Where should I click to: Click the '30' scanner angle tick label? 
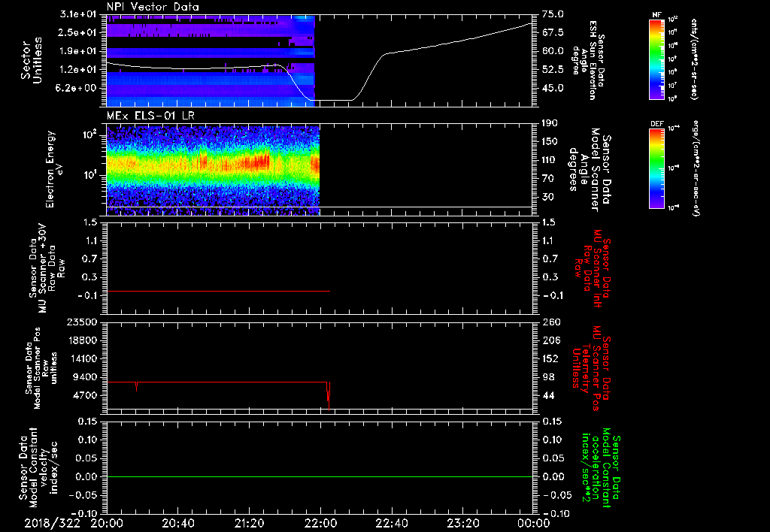click(548, 197)
